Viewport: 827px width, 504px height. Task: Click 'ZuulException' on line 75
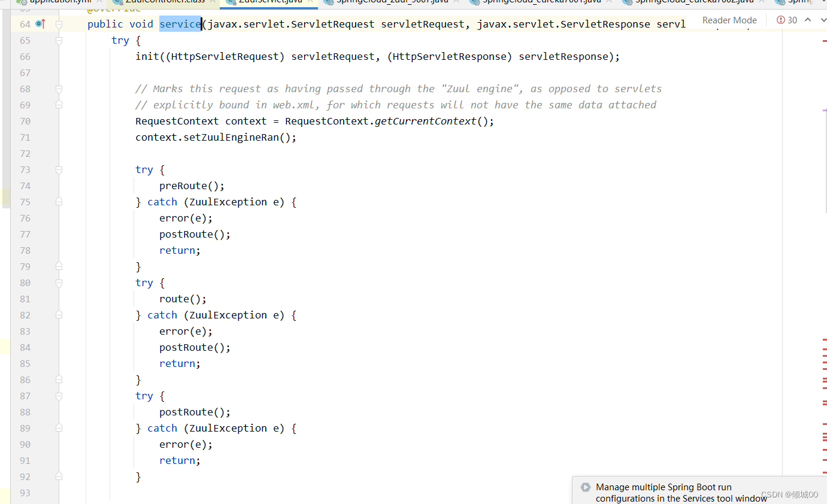pyautogui.click(x=228, y=202)
